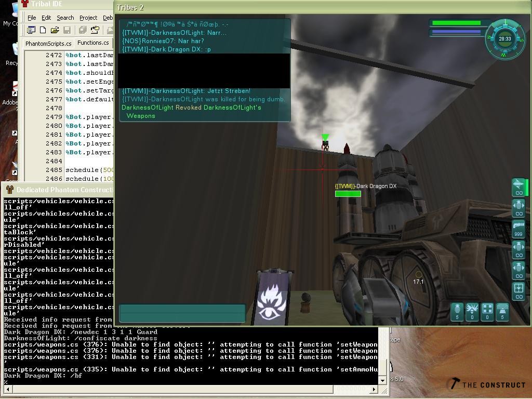532x399 pixels.
Task: Click the grayed-out Save All icon
Action: coord(83,30)
